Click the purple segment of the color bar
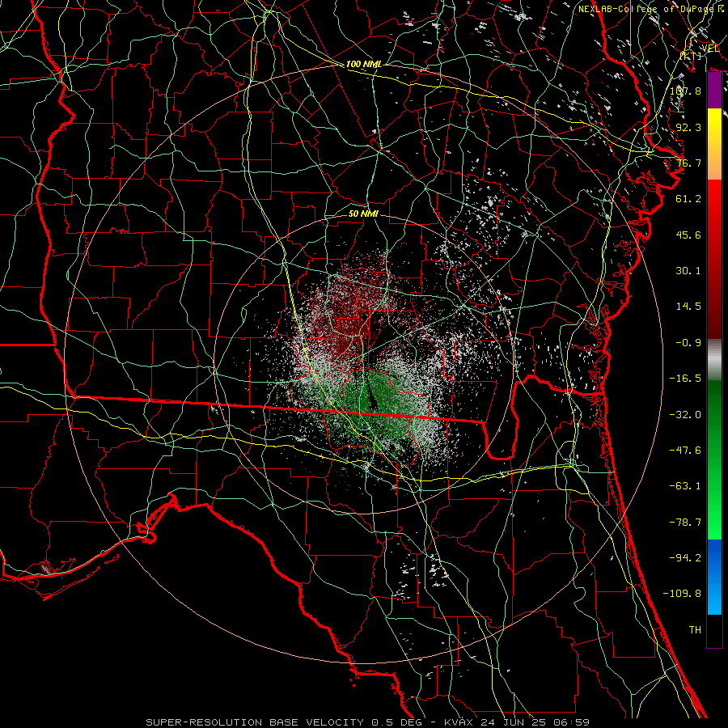Viewport: 728px width, 728px height. tap(714, 91)
